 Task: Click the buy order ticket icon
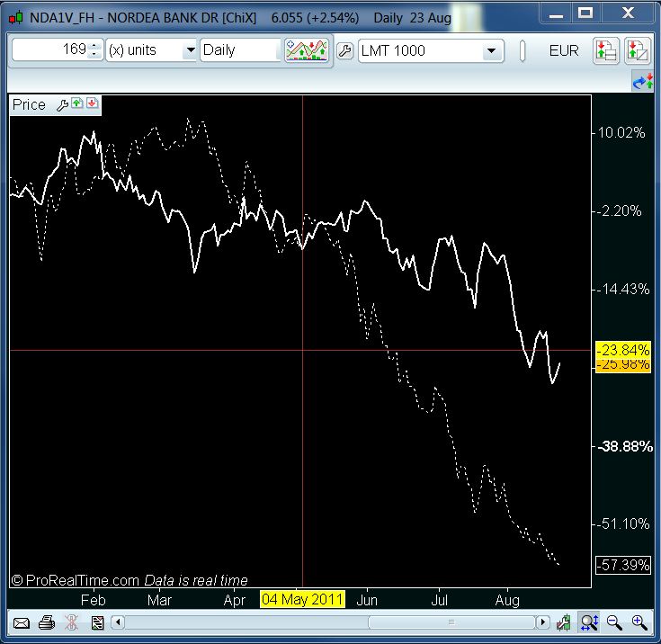(x=606, y=50)
